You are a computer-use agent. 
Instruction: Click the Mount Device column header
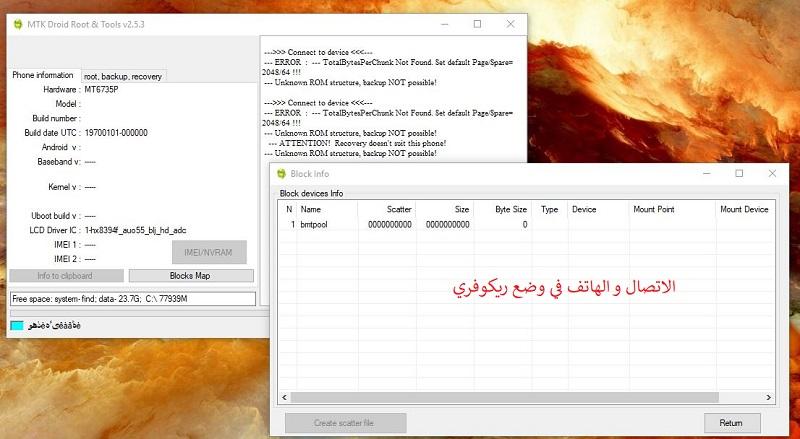744,209
